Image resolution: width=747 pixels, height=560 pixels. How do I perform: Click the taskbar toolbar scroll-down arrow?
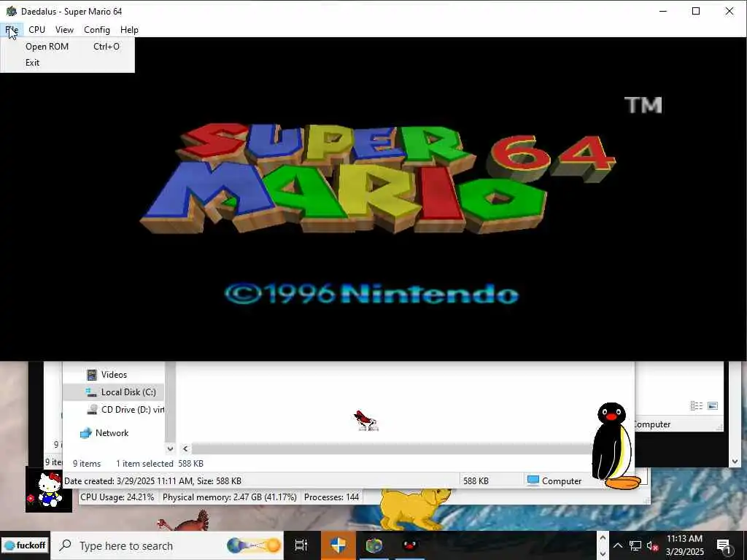[603, 553]
